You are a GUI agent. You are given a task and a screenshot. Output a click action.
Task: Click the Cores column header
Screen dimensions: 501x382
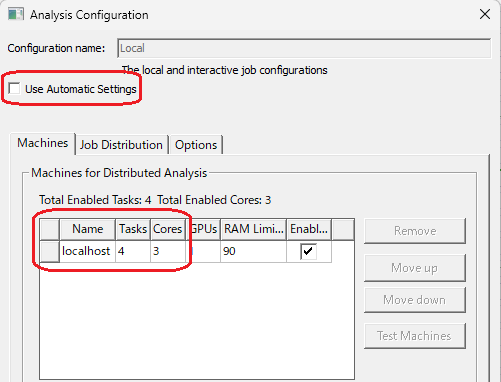[x=168, y=229]
